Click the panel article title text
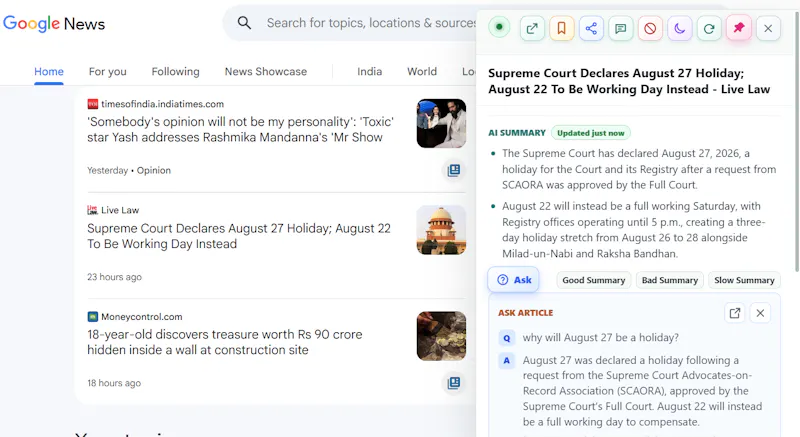This screenshot has width=800, height=437. [x=629, y=81]
